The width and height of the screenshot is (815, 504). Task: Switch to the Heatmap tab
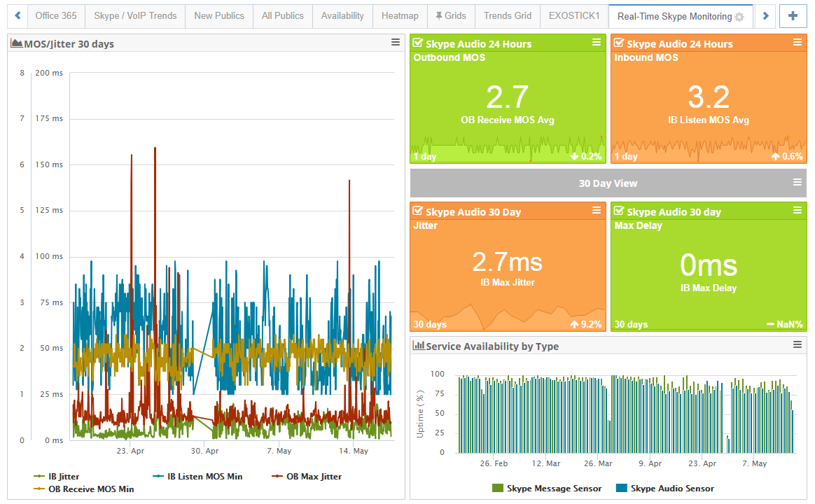click(x=400, y=16)
